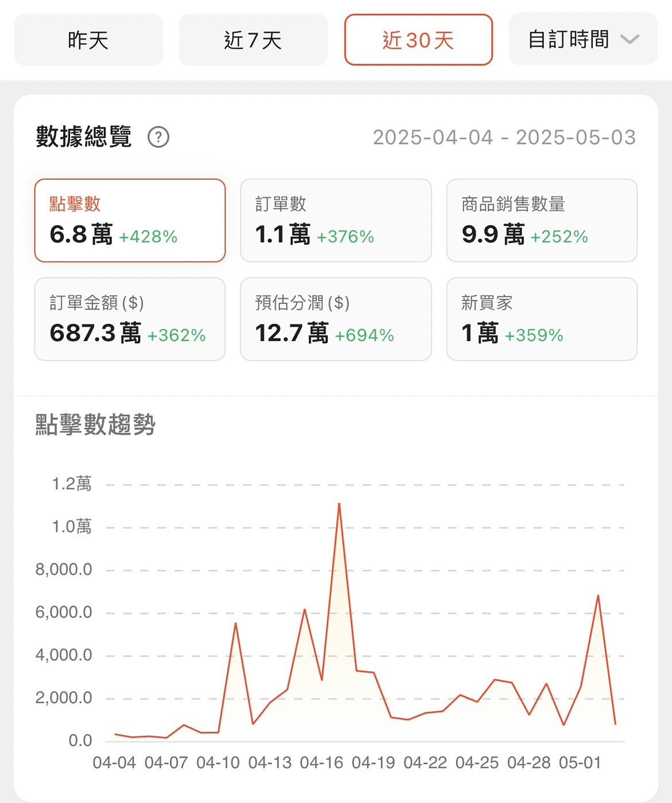This screenshot has height=803, width=672.
Task: Click the 數據總覽 section heading
Action: (84, 137)
